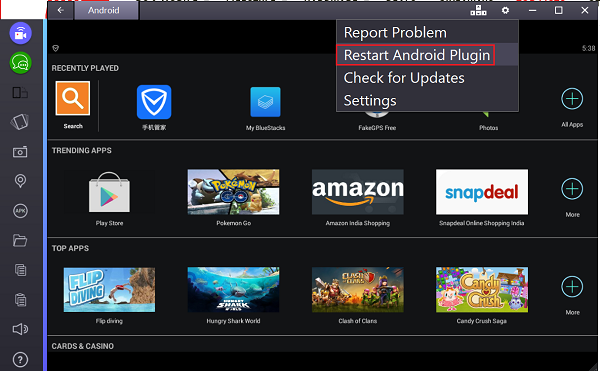Click the network blocks icon in title bar
600x371 pixels.
(478, 10)
